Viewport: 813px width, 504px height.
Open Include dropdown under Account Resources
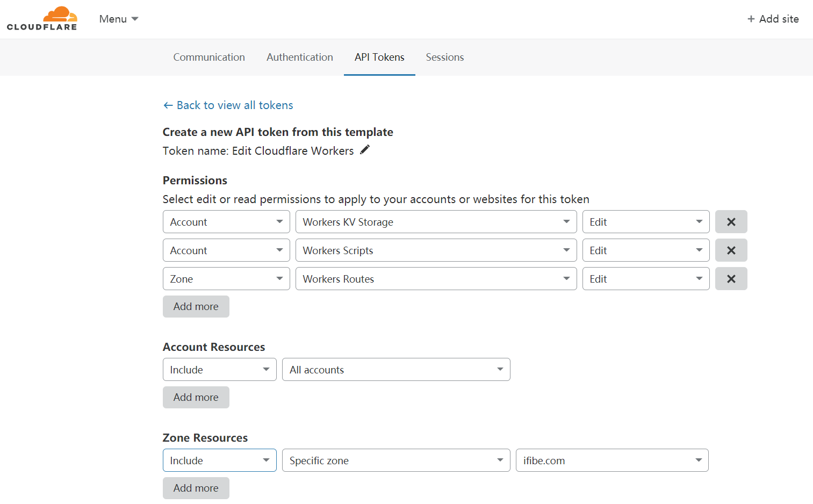220,370
